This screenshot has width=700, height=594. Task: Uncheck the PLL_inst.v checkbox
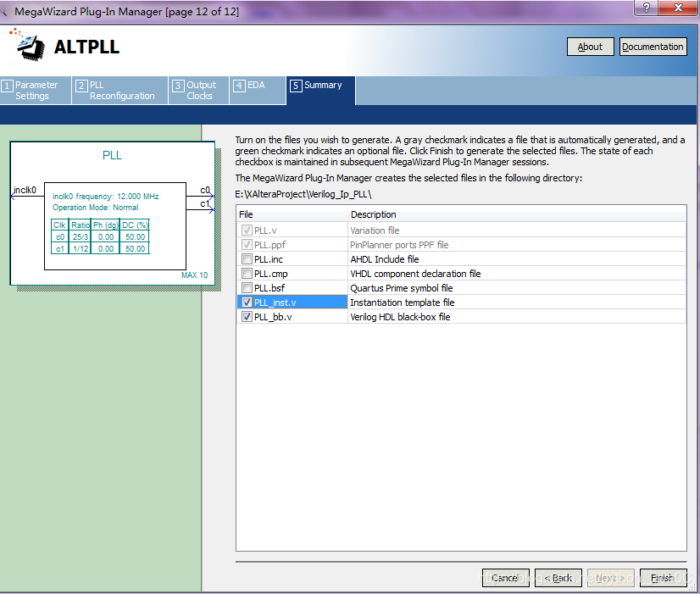pyautogui.click(x=247, y=303)
